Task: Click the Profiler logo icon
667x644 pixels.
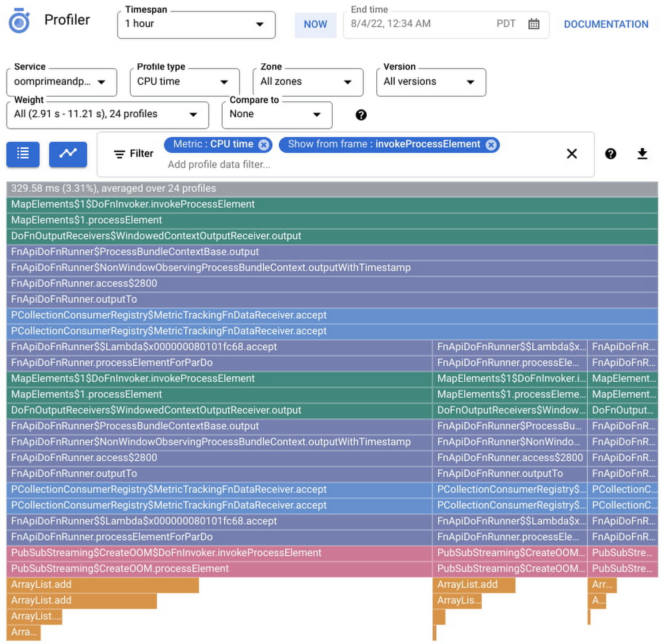Action: pos(19,21)
